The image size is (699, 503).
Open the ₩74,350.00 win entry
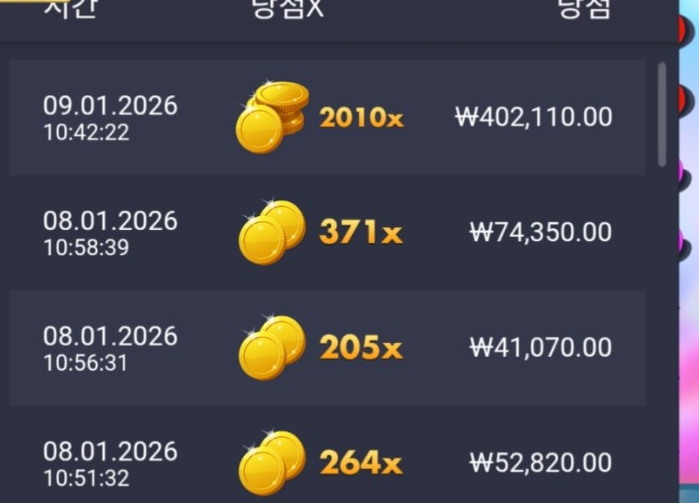click(541, 232)
